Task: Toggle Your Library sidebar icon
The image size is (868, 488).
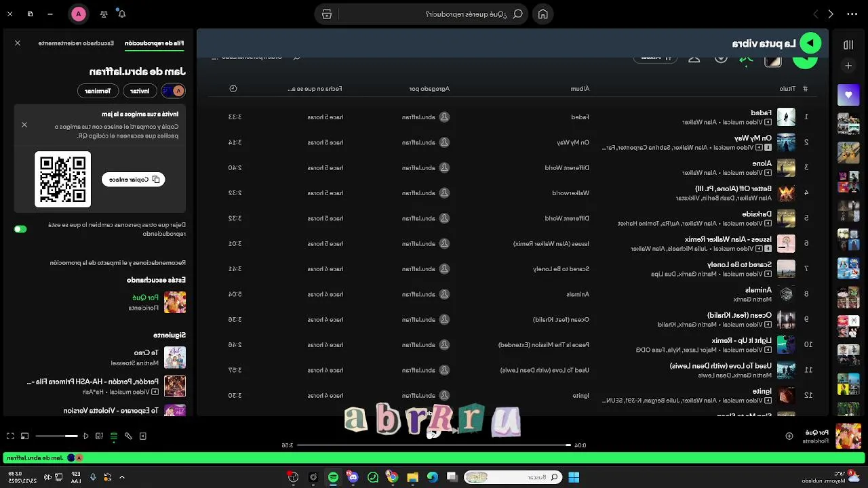Action: pyautogui.click(x=848, y=45)
